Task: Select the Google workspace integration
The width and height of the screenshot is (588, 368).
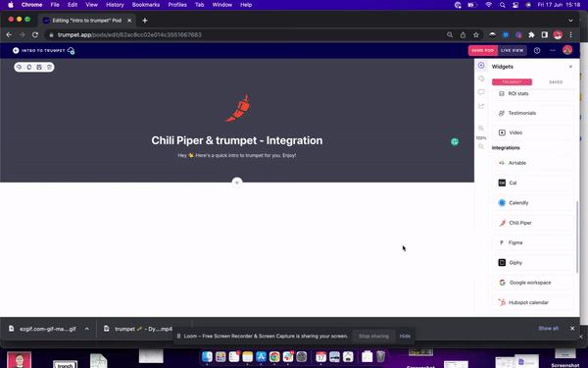Action: click(533, 283)
